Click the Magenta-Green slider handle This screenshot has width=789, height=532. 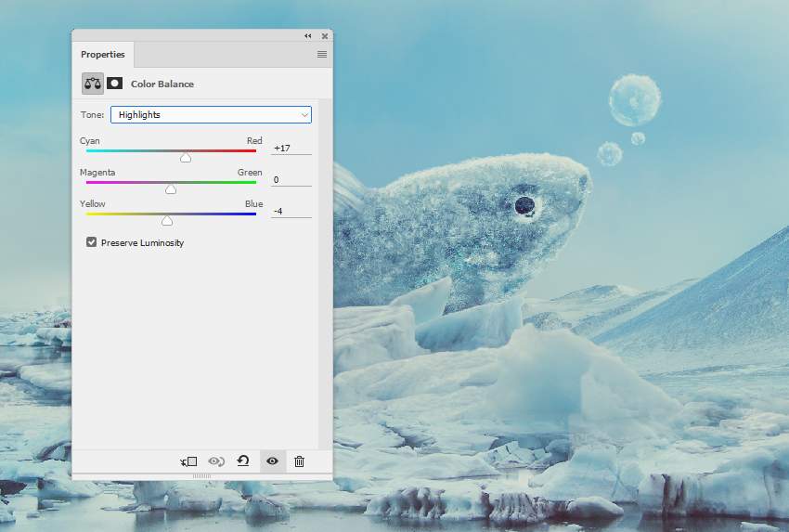click(171, 189)
